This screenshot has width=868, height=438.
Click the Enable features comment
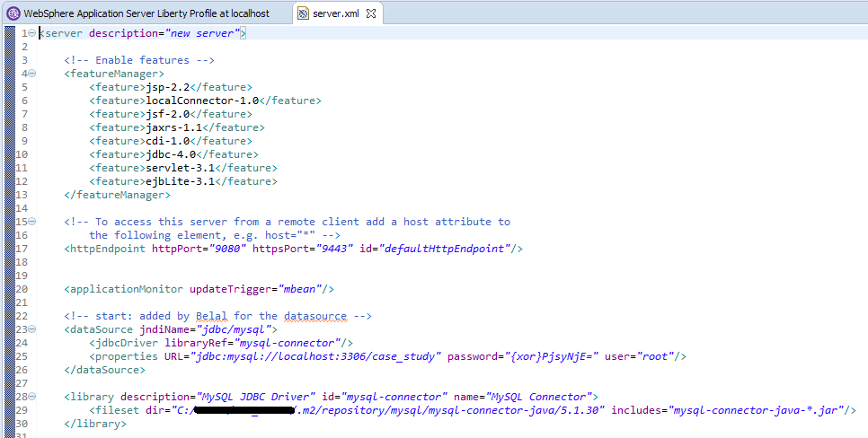[139, 60]
